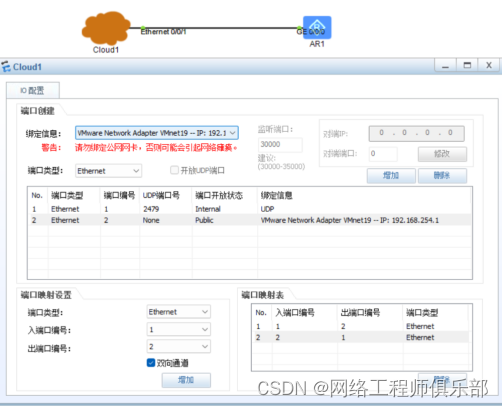Image resolution: width=503 pixels, height=407 pixels.
Task: Close the Cloud1 window
Action: (x=489, y=65)
